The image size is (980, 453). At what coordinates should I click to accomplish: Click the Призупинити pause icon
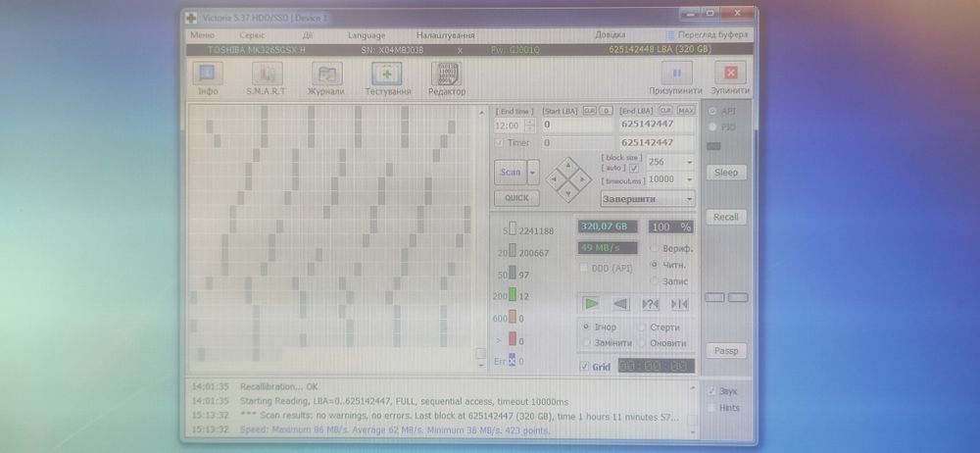coord(676,73)
